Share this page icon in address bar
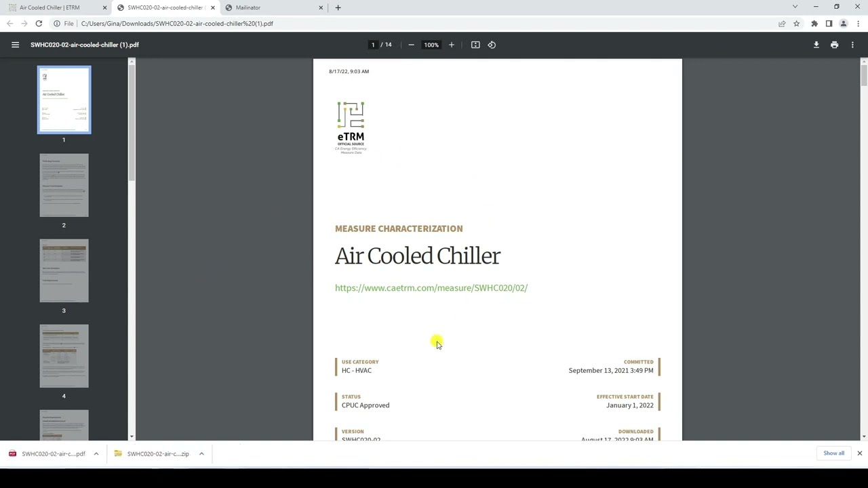 tap(782, 24)
